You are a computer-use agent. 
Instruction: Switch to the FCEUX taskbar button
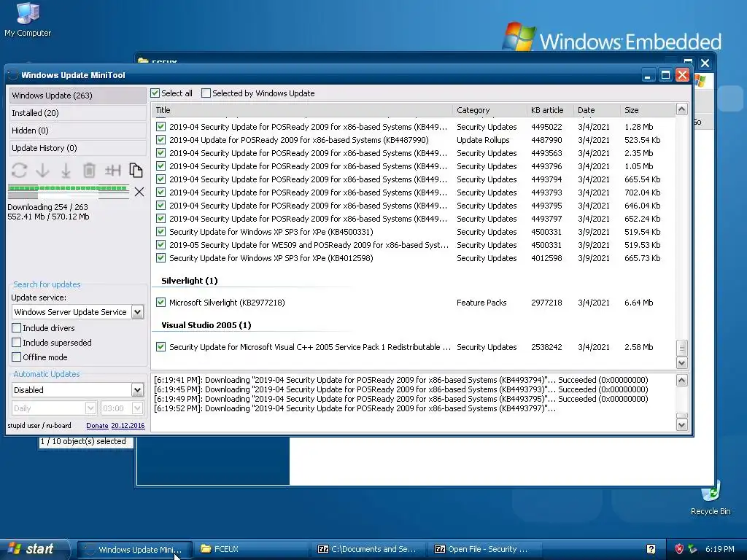(252, 549)
